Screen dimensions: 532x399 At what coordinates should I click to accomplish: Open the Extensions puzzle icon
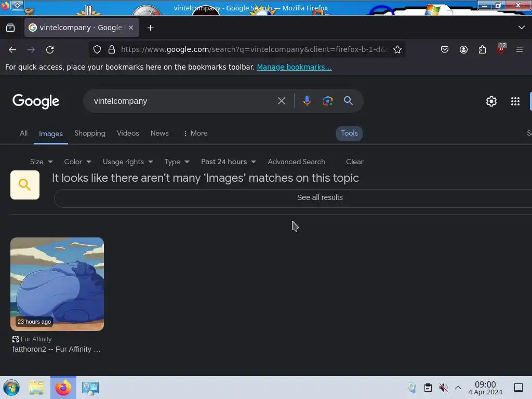pyautogui.click(x=482, y=49)
